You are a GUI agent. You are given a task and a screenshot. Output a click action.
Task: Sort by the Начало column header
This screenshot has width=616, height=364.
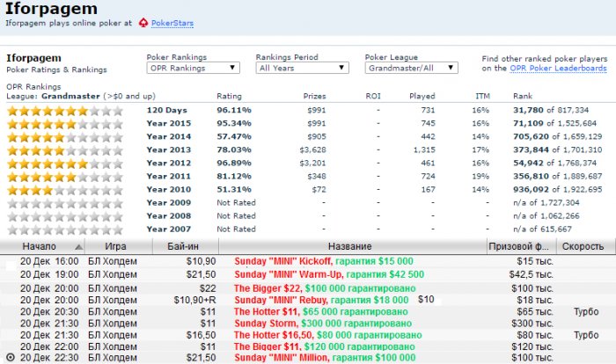coord(42,246)
